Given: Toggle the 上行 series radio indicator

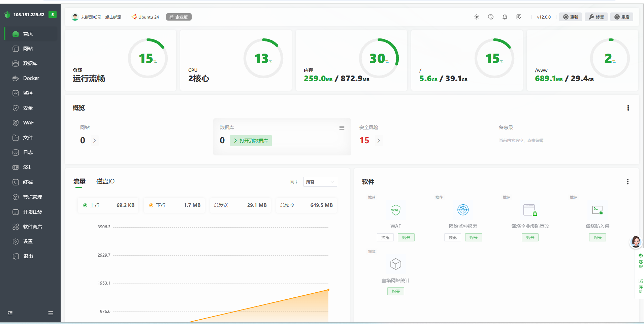Looking at the screenshot, I should 85,205.
